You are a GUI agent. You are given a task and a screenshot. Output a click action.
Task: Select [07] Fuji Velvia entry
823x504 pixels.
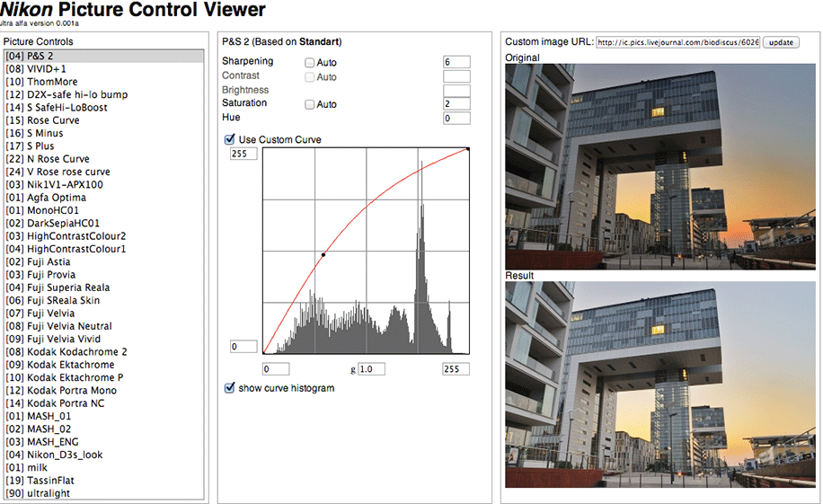[104, 314]
